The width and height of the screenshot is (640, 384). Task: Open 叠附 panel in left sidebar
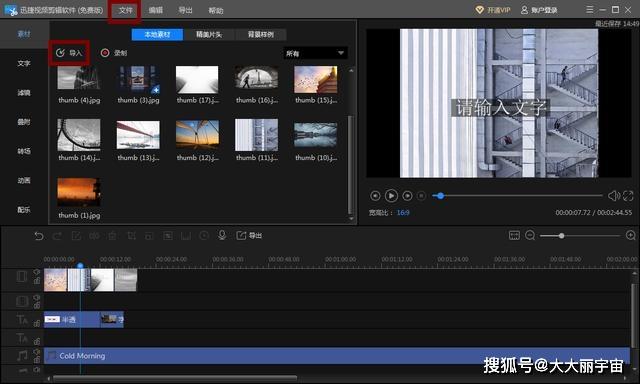[x=24, y=122]
